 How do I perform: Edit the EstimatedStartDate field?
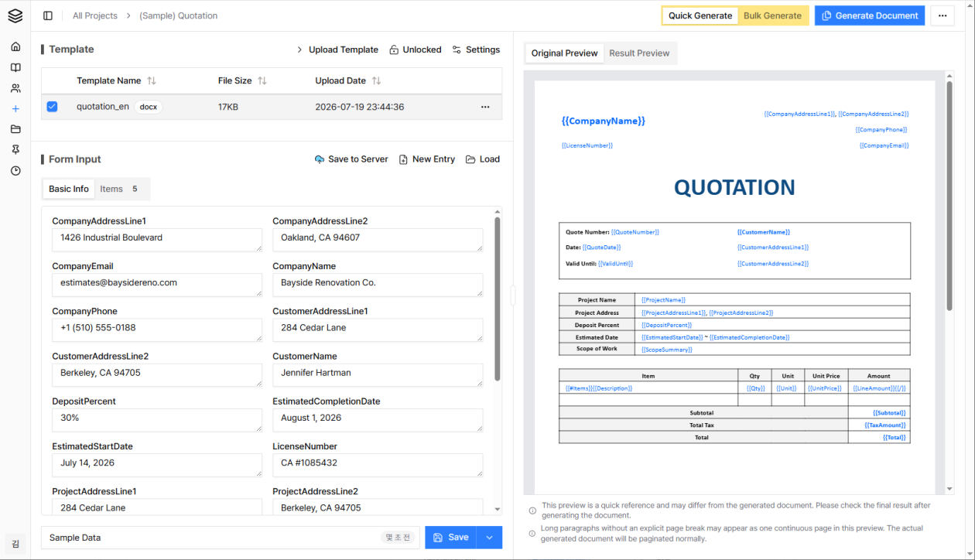coord(157,465)
